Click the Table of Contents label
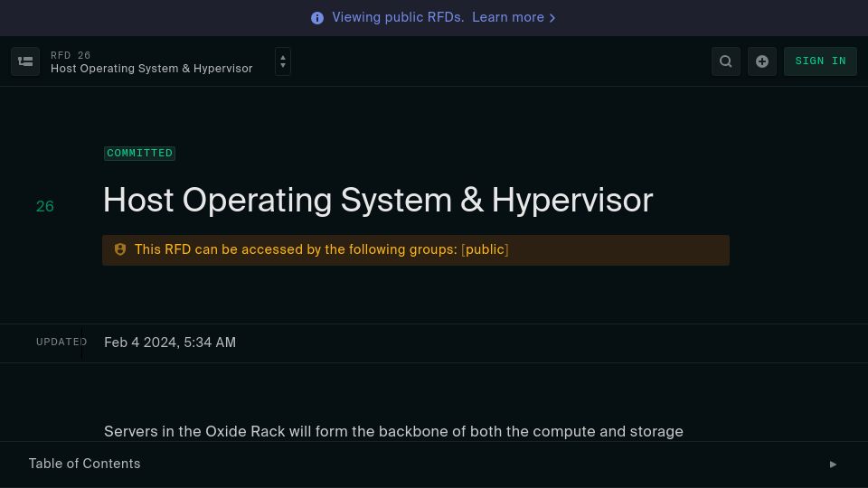The image size is (868, 488). point(85,464)
